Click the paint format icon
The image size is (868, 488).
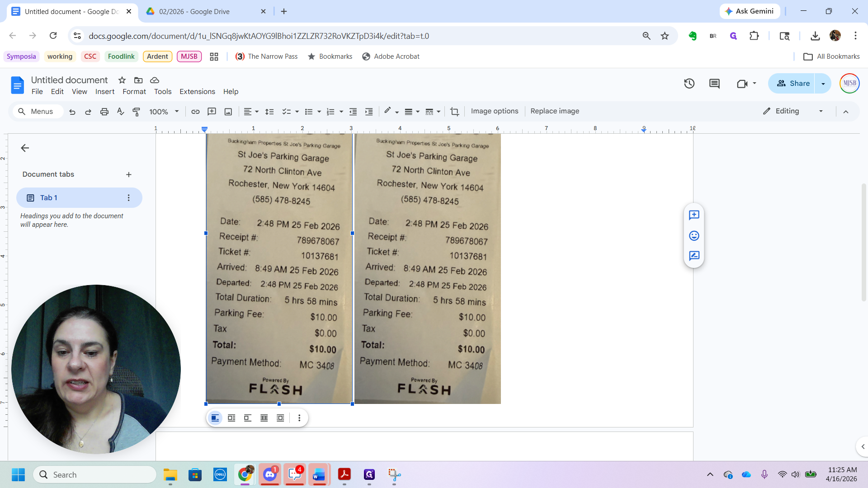(x=136, y=112)
